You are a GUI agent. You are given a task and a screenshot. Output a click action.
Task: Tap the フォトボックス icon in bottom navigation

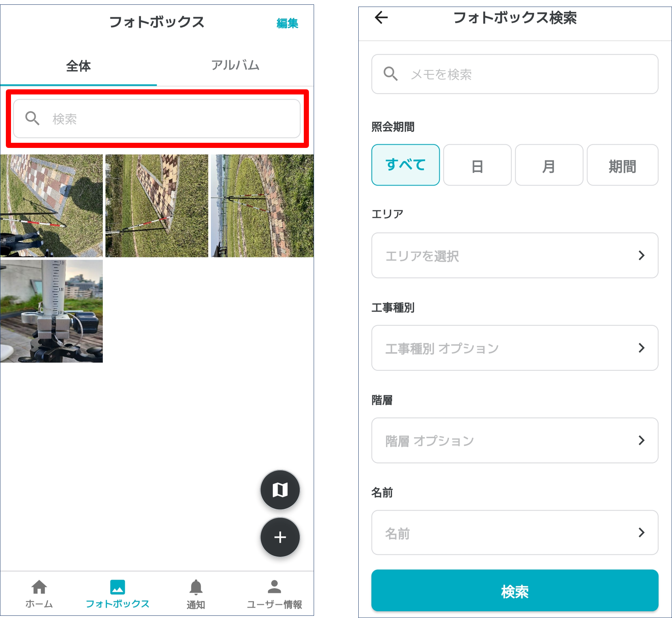click(x=117, y=587)
